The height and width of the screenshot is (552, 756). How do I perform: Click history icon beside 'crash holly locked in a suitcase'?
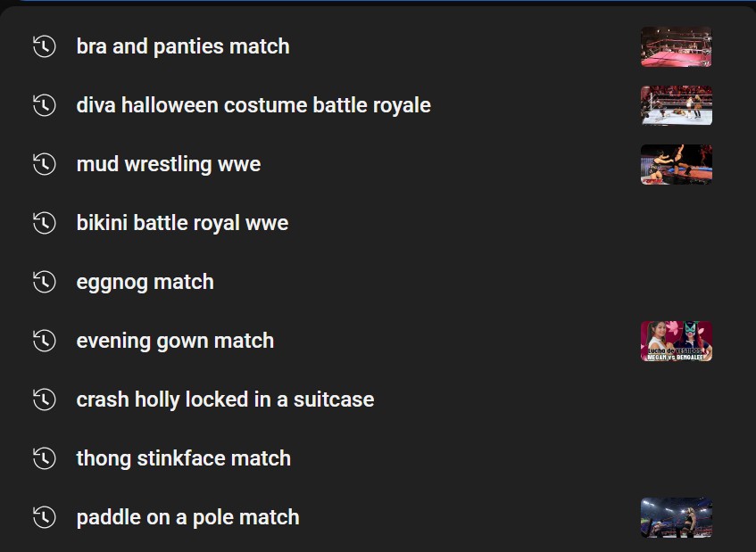click(45, 400)
